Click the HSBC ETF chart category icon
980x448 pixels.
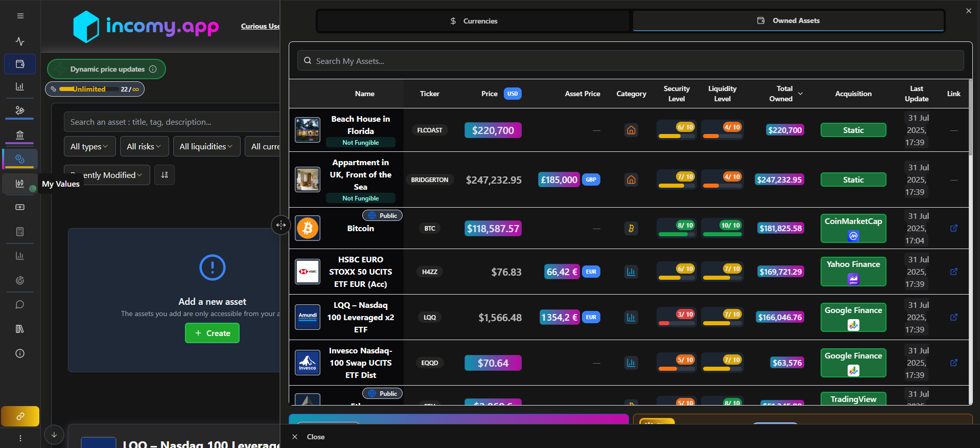(x=631, y=272)
